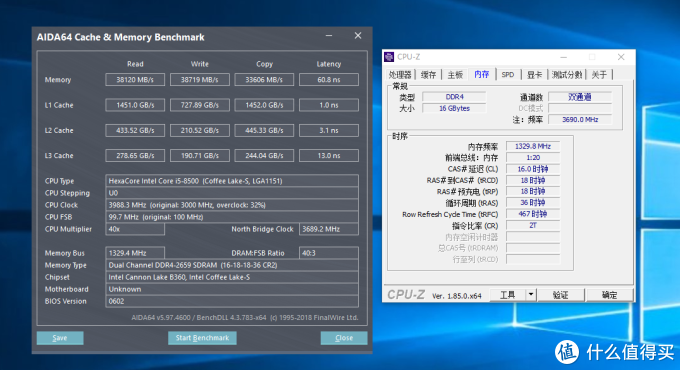This screenshot has height=370, width=680.
Task: Click the Motherboard field Unknown
Action: coord(232,289)
